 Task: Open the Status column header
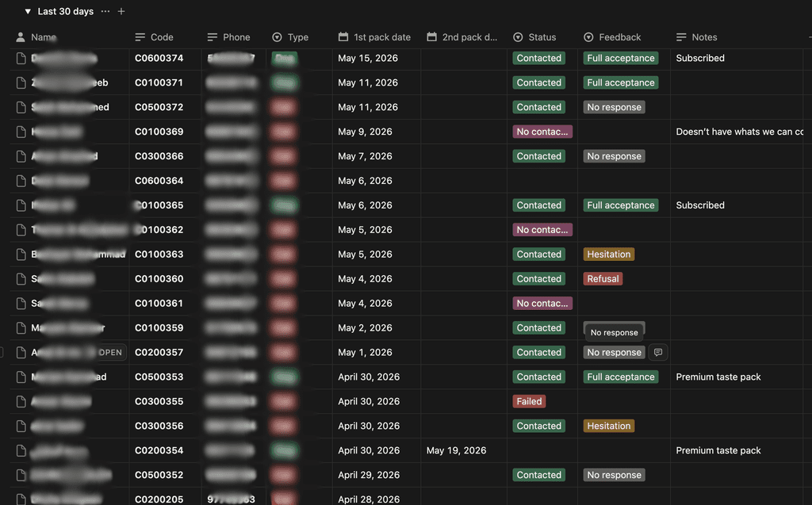tap(534, 37)
